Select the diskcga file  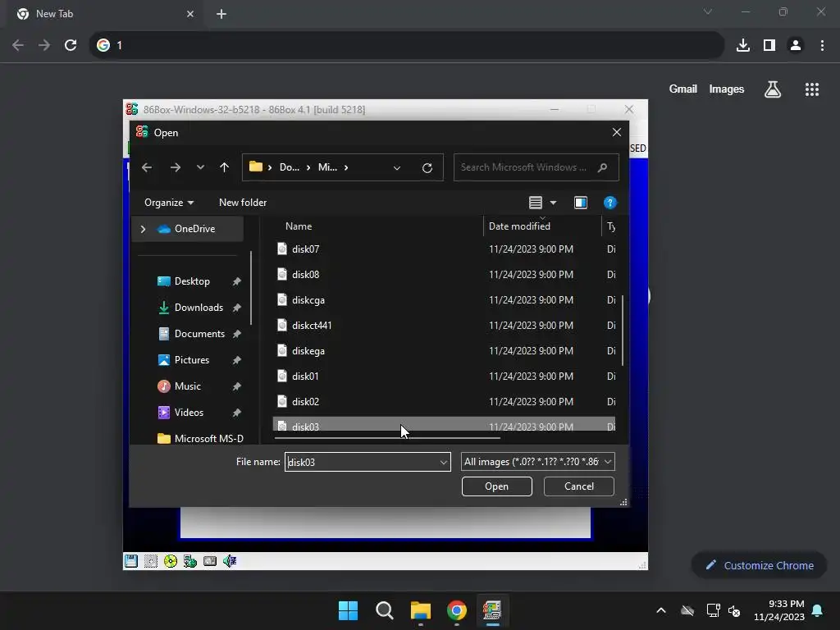(444, 300)
